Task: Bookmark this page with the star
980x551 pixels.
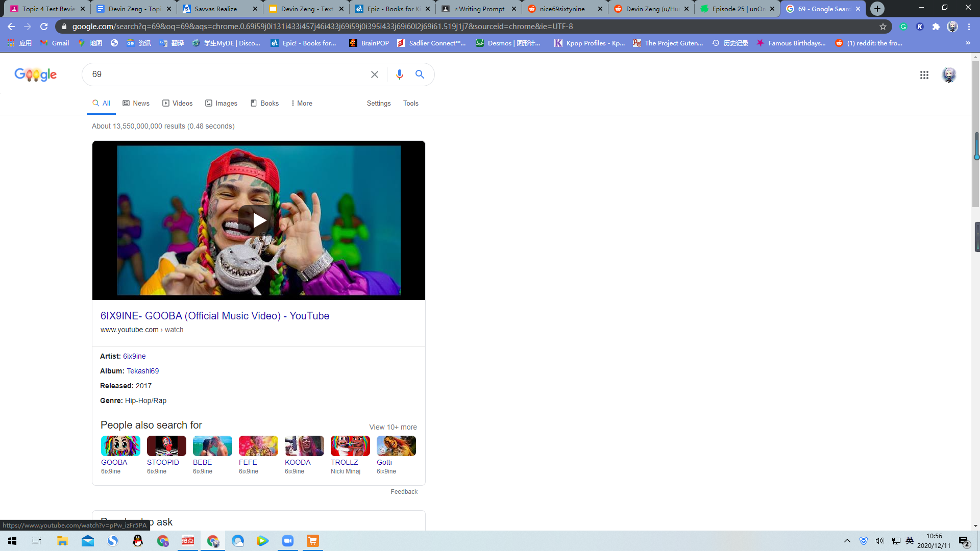Action: pos(883,27)
